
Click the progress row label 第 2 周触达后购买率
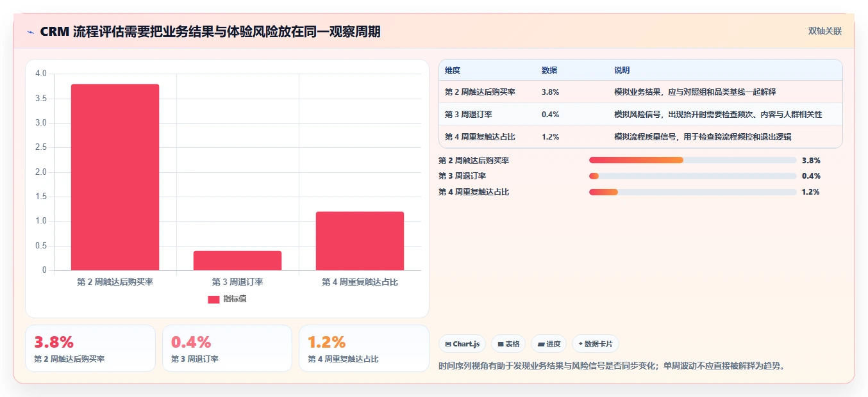click(x=474, y=161)
